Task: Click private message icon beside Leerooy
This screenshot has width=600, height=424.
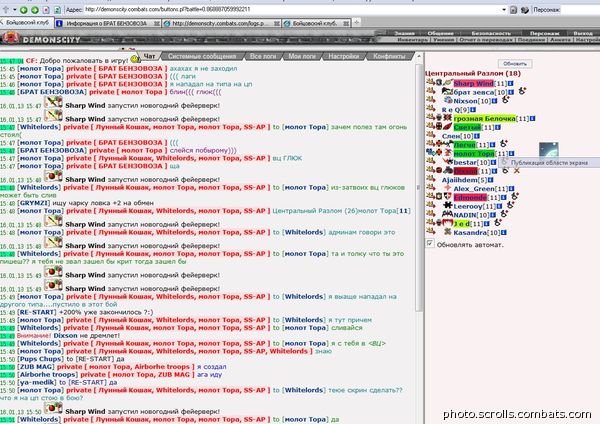Action: 430,205
